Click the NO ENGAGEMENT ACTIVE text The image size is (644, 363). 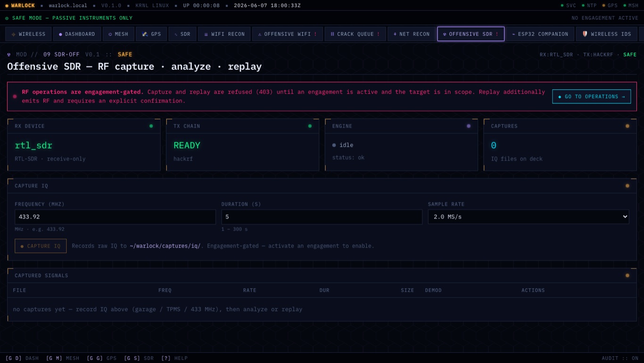(605, 18)
